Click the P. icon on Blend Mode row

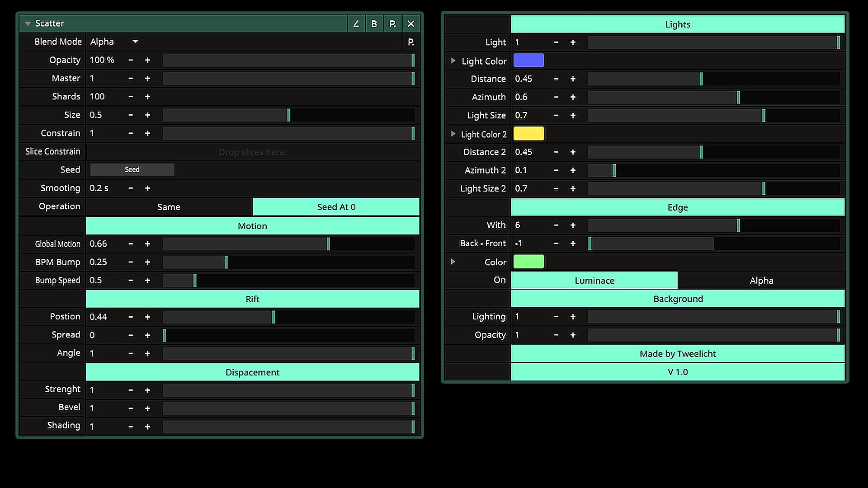tap(410, 42)
